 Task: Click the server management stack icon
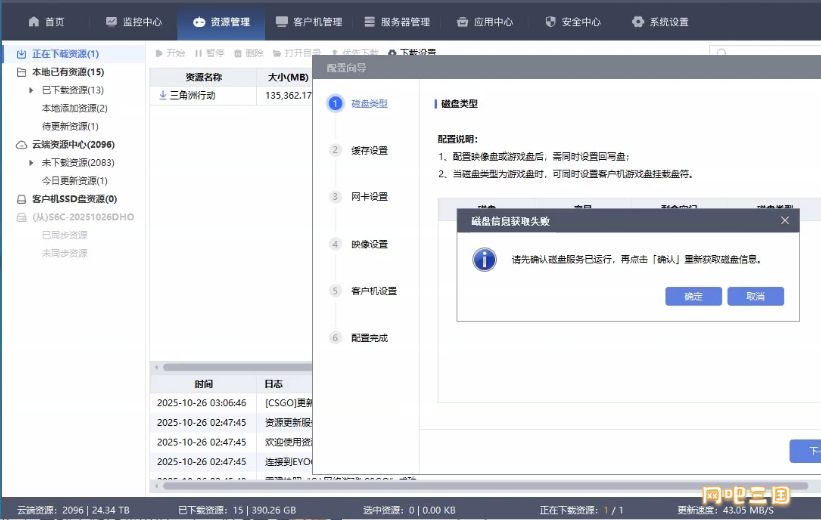[x=370, y=21]
